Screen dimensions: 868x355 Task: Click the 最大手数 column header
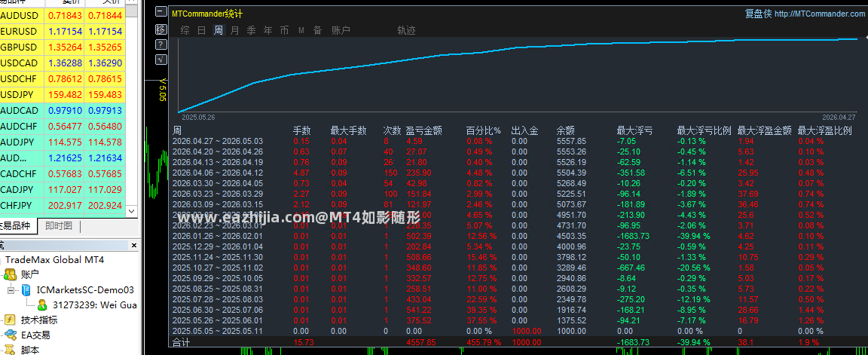pos(349,131)
